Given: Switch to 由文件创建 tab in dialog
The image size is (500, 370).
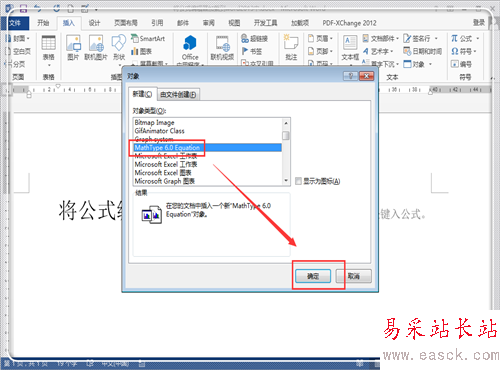Looking at the screenshot, I should click(178, 95).
